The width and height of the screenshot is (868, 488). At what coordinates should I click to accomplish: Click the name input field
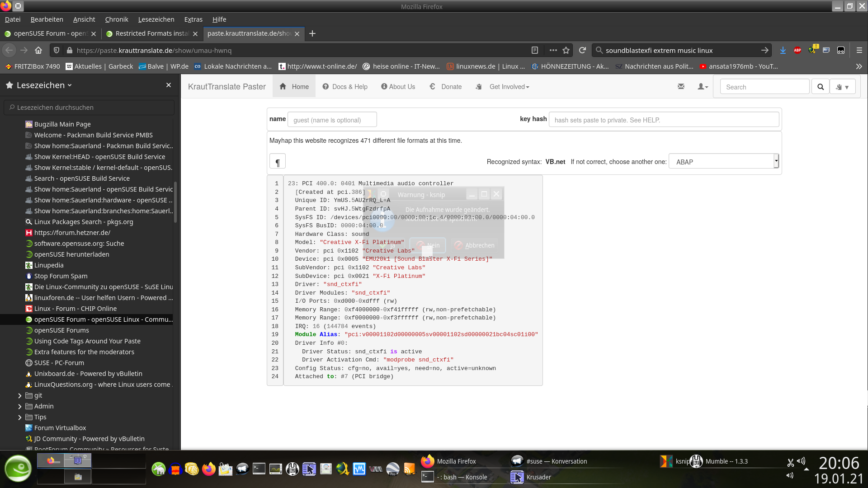tap(332, 120)
